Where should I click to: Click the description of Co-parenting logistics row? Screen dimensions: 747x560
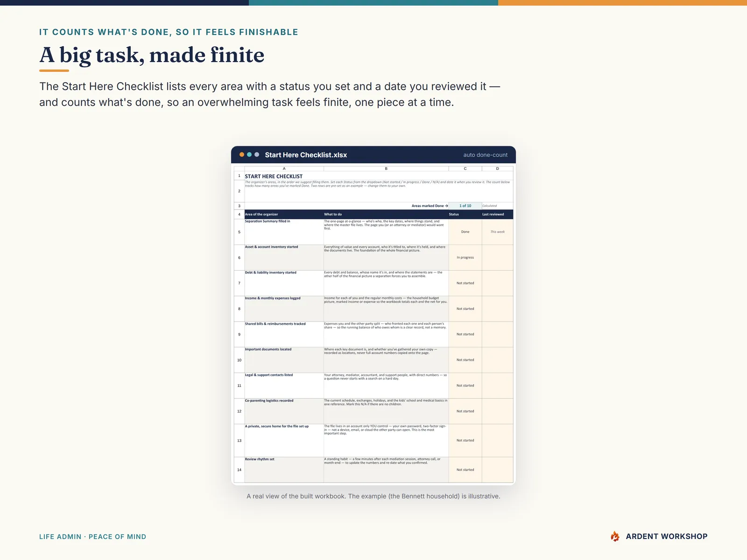pos(386,411)
